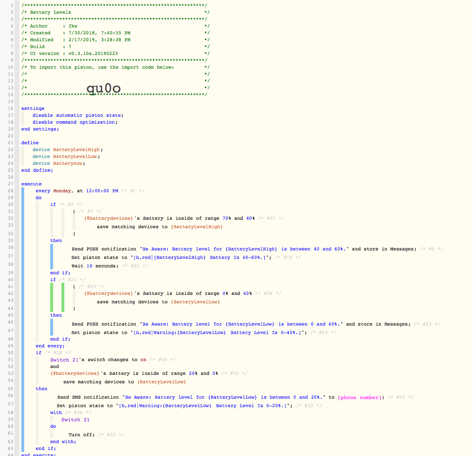Viewport: 476px width, 456px height.
Task: Click the "/* #1 */" comment tag
Action: (133, 191)
